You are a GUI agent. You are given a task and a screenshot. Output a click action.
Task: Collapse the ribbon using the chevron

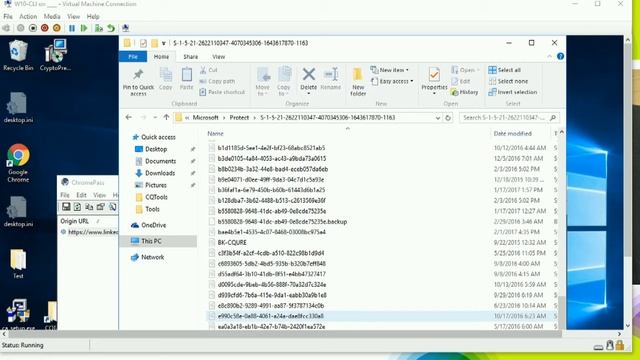549,56
